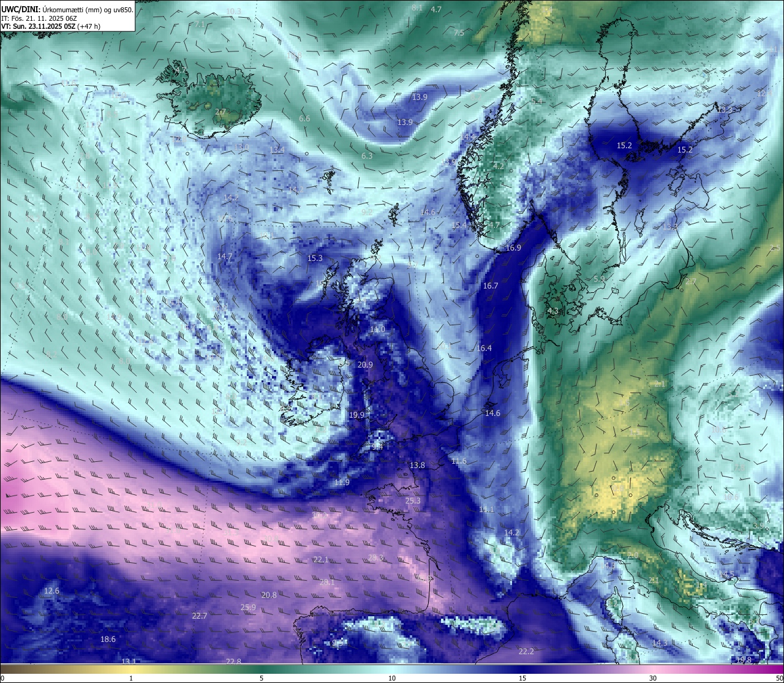Click the 11.9 value on the map
The image size is (784, 683).
point(342,482)
